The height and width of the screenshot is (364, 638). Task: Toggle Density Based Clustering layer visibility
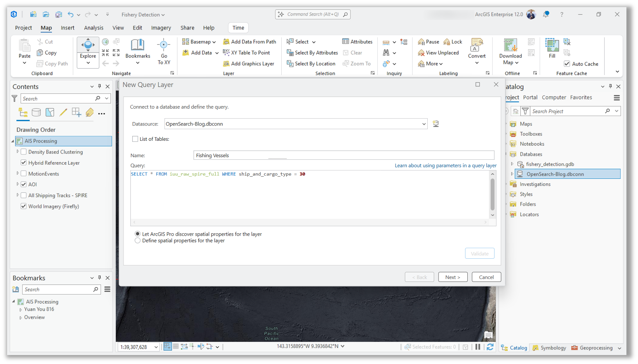pos(24,152)
